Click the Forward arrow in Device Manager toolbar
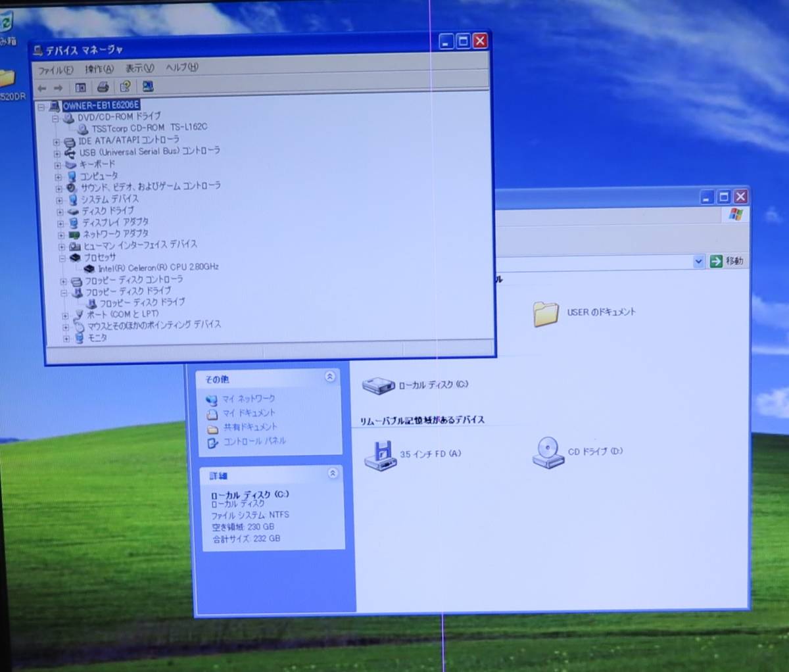 tap(59, 88)
